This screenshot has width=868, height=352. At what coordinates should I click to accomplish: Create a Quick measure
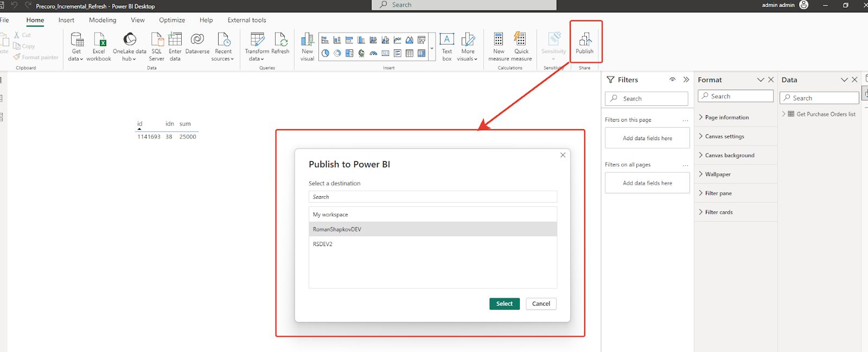tap(521, 47)
